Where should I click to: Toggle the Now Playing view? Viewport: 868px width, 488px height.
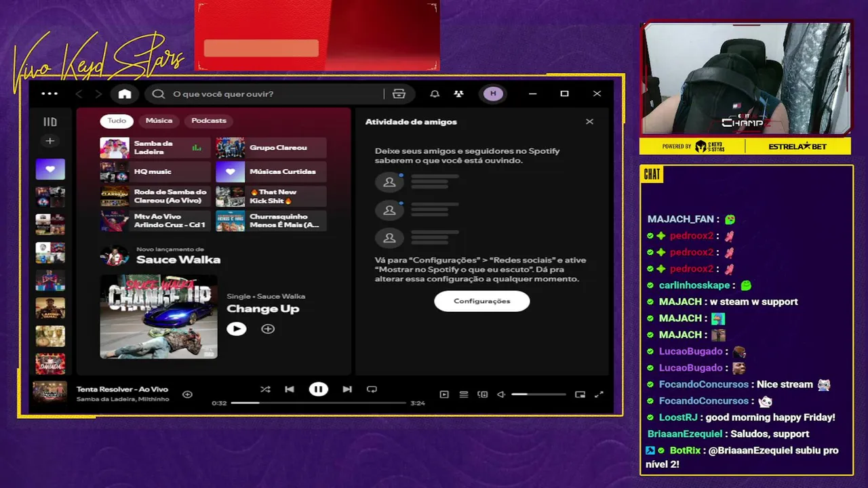coord(444,394)
